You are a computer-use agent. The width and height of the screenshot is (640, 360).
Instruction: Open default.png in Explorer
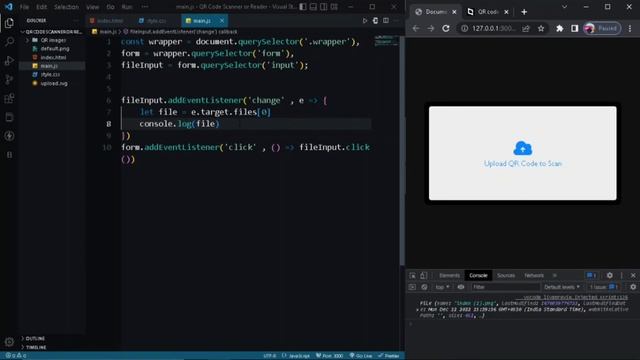55,49
